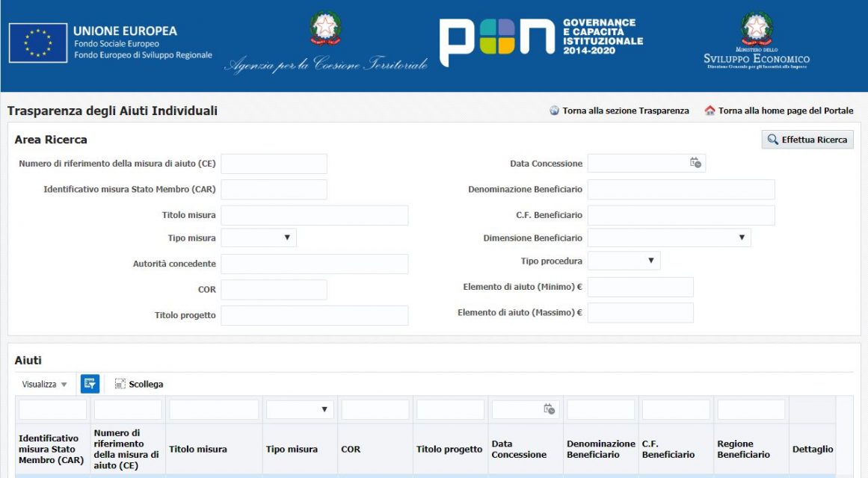The width and height of the screenshot is (868, 478).
Task: Click the Regione Beneficiario column header
Action: tap(752, 449)
